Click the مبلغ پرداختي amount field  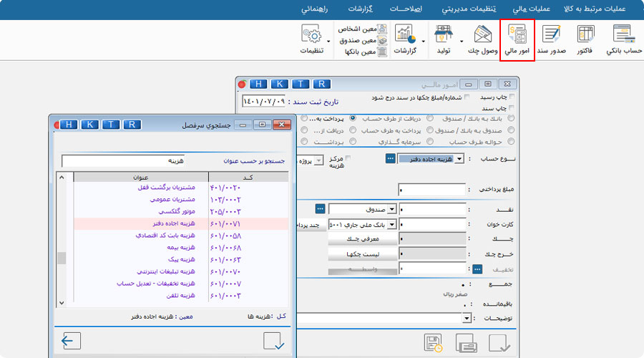(x=431, y=190)
